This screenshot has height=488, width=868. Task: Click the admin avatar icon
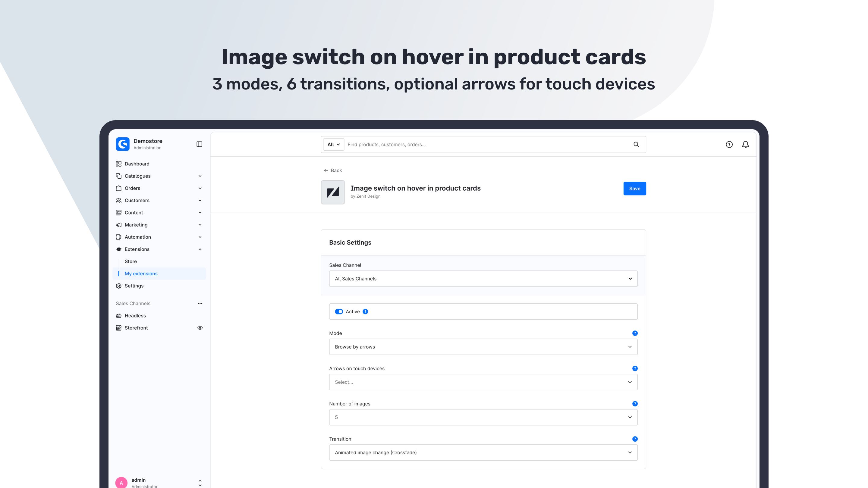121,482
